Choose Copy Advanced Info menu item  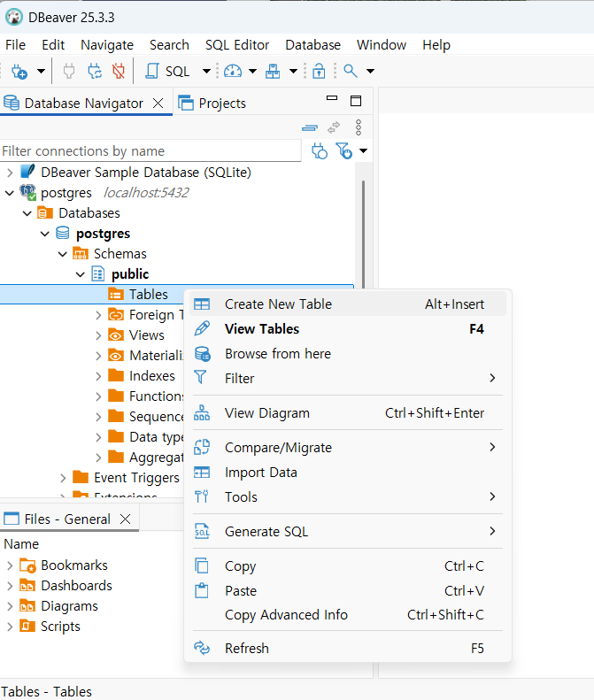pos(348,615)
